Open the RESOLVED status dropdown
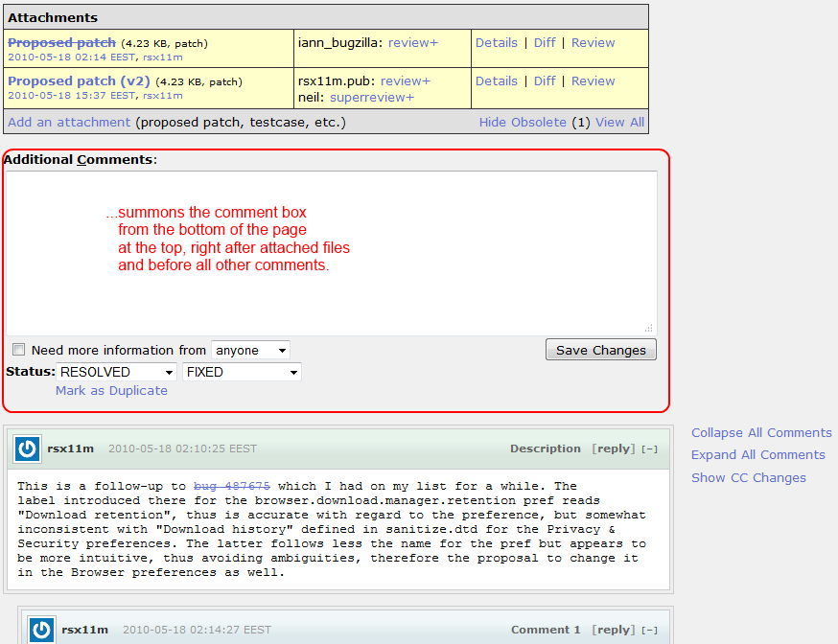The width and height of the screenshot is (838, 644). pyautogui.click(x=116, y=372)
